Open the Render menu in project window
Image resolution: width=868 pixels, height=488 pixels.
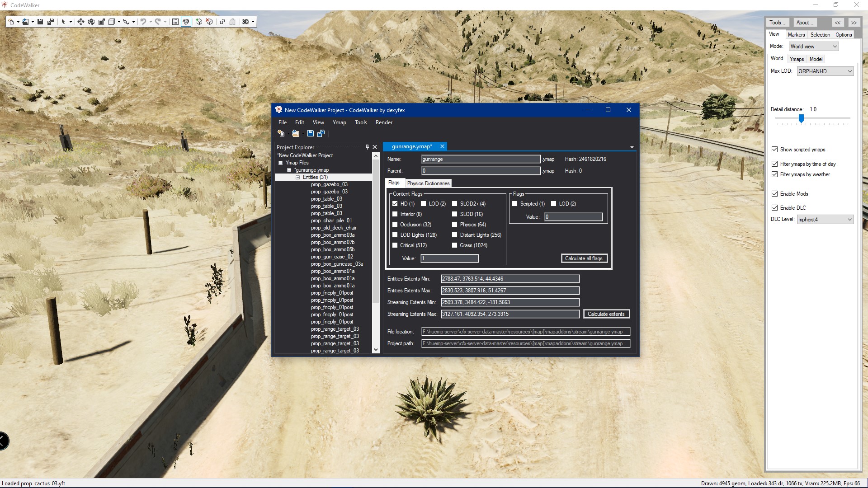[x=384, y=122]
